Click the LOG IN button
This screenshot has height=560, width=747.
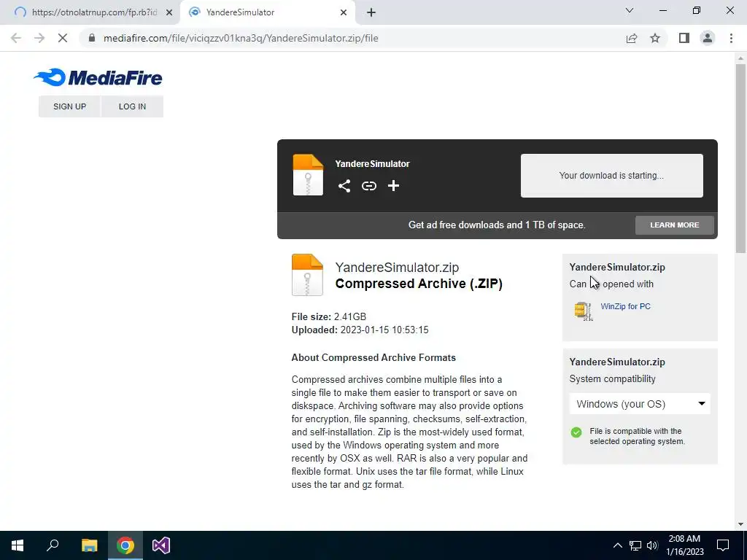pyautogui.click(x=133, y=106)
